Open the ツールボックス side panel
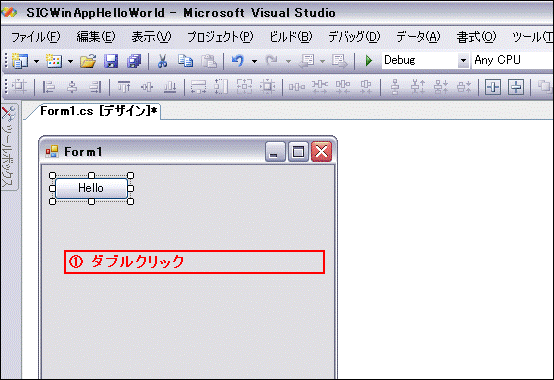This screenshot has width=554, height=380. pos(9,147)
